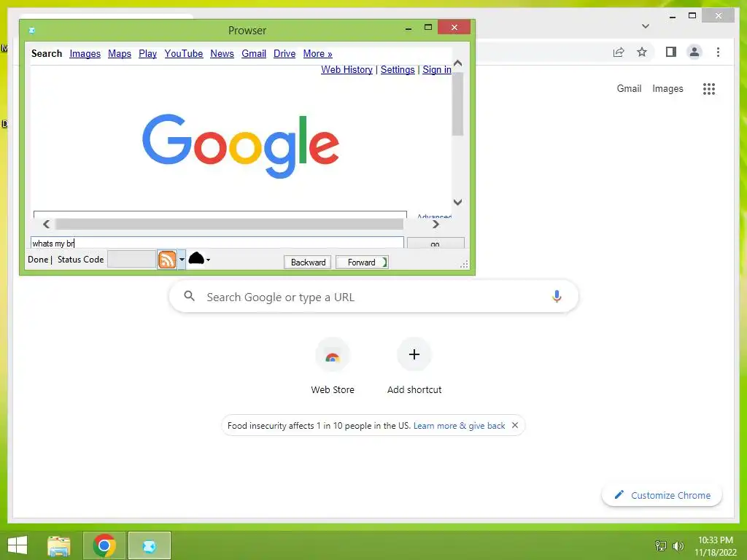The image size is (747, 560).
Task: Open the Windows Start button
Action: (18, 545)
